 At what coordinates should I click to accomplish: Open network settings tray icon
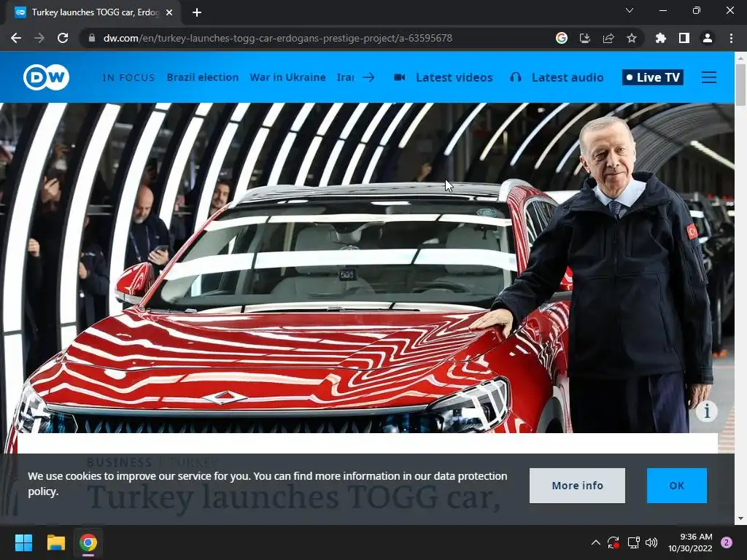(x=633, y=542)
